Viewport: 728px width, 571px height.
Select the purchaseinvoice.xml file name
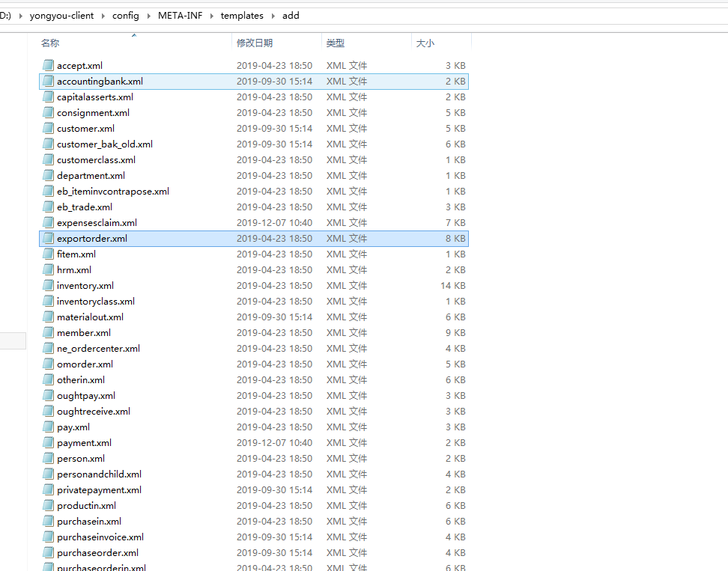[x=100, y=537]
